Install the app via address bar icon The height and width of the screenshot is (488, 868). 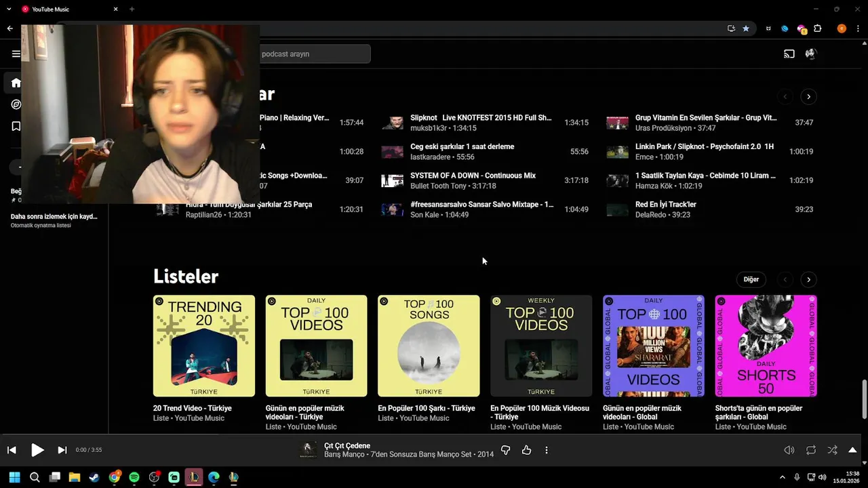pos(731,28)
